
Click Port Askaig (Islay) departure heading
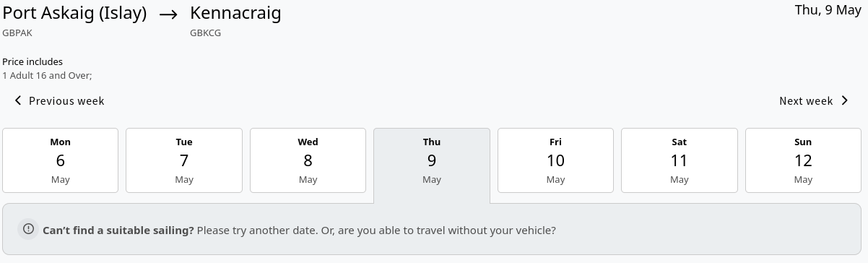point(74,14)
